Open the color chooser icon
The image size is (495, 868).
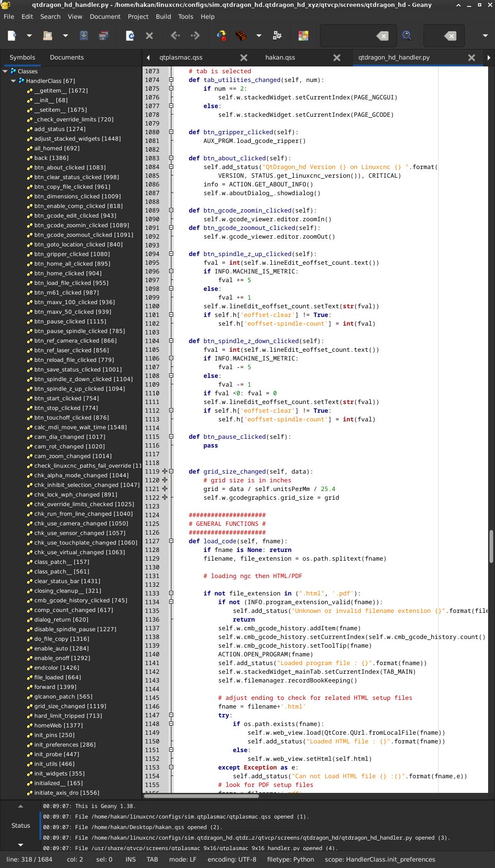[x=303, y=36]
